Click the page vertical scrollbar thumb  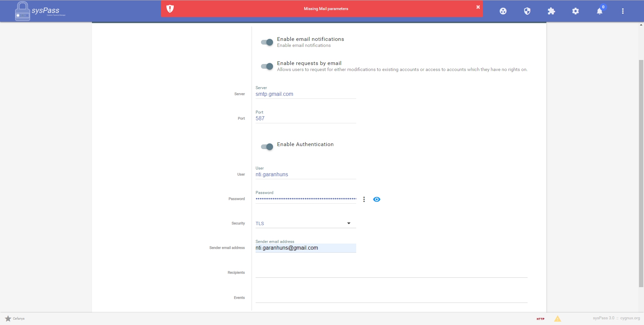pos(641,174)
